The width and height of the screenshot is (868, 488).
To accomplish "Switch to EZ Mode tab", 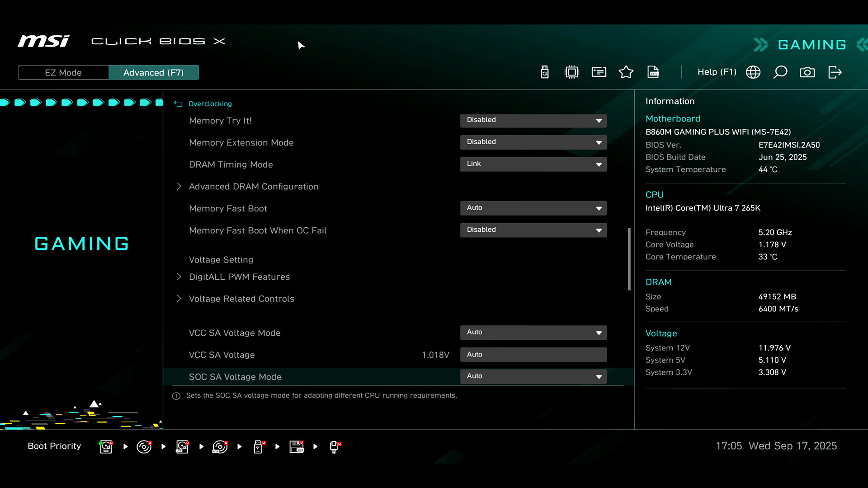I will pyautogui.click(x=63, y=72).
